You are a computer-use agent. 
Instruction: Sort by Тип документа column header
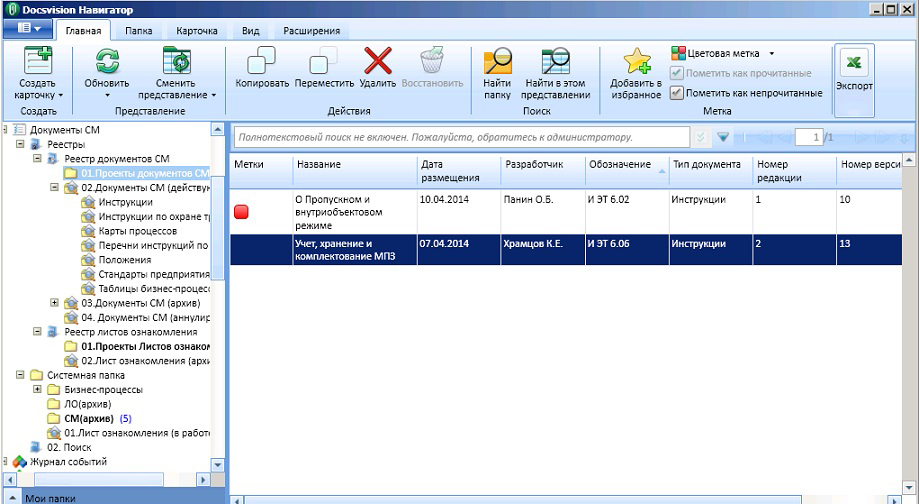(710, 171)
